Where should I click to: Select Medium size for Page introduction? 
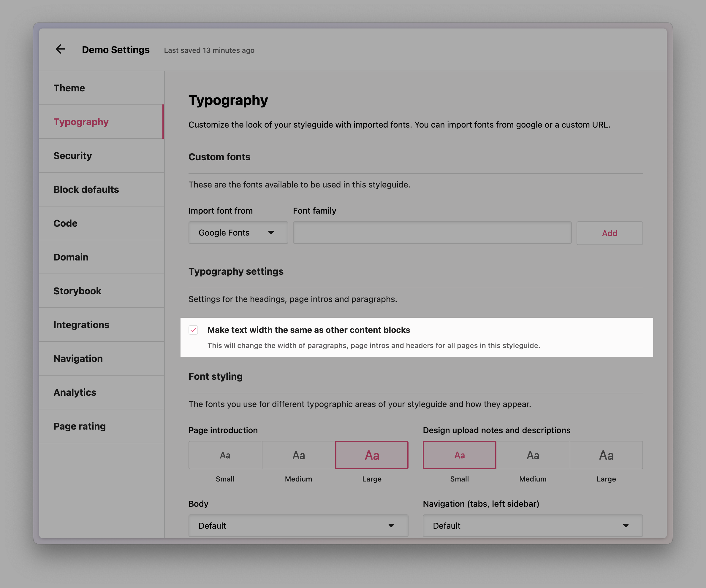[299, 455]
